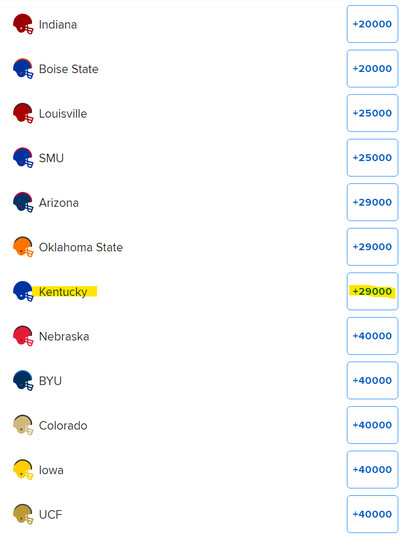Select the Iowa yellow helmet icon
This screenshot has width=400, height=537.
pos(23,470)
